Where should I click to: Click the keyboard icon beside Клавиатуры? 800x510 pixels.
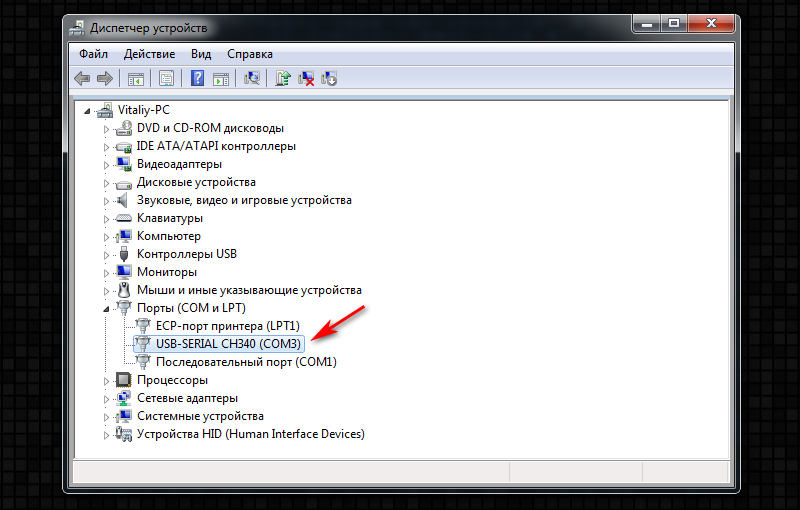(123, 218)
